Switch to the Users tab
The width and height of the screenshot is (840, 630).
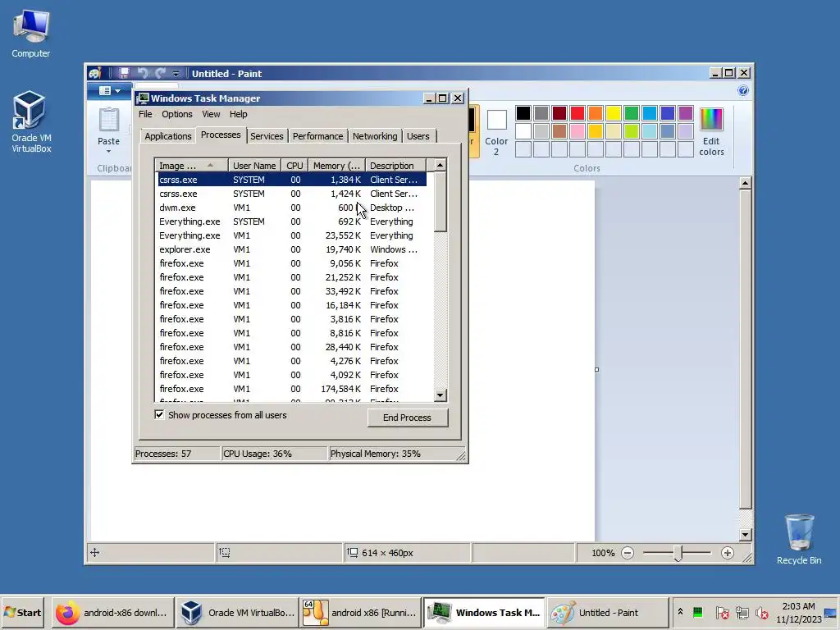418,136
